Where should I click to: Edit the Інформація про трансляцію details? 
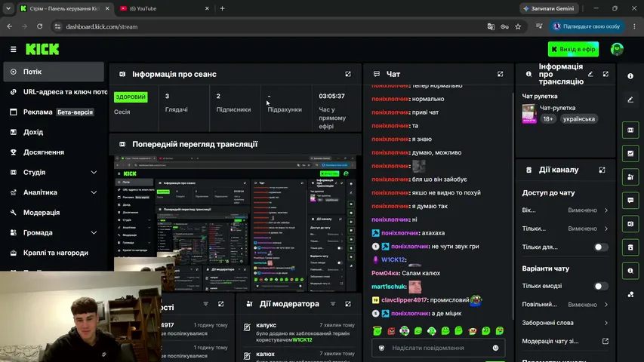pos(590,74)
